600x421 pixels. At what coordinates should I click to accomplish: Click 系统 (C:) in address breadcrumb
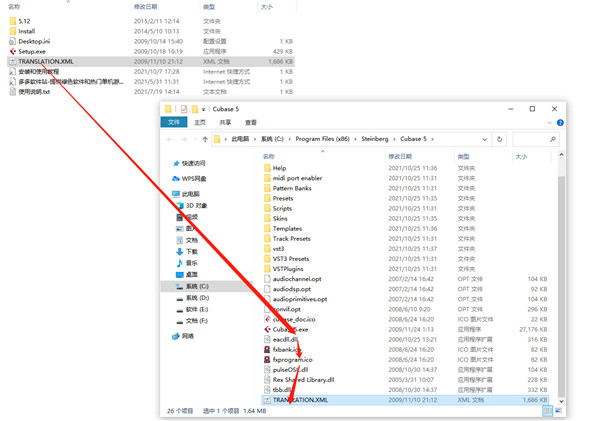(x=272, y=139)
